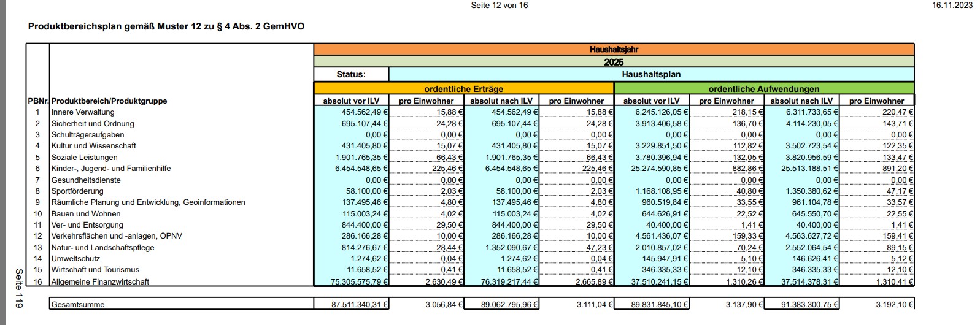The height and width of the screenshot is (325, 980).
Task: Click the Produktbereichsplan gemäß Muster 12 title
Action: 166,27
